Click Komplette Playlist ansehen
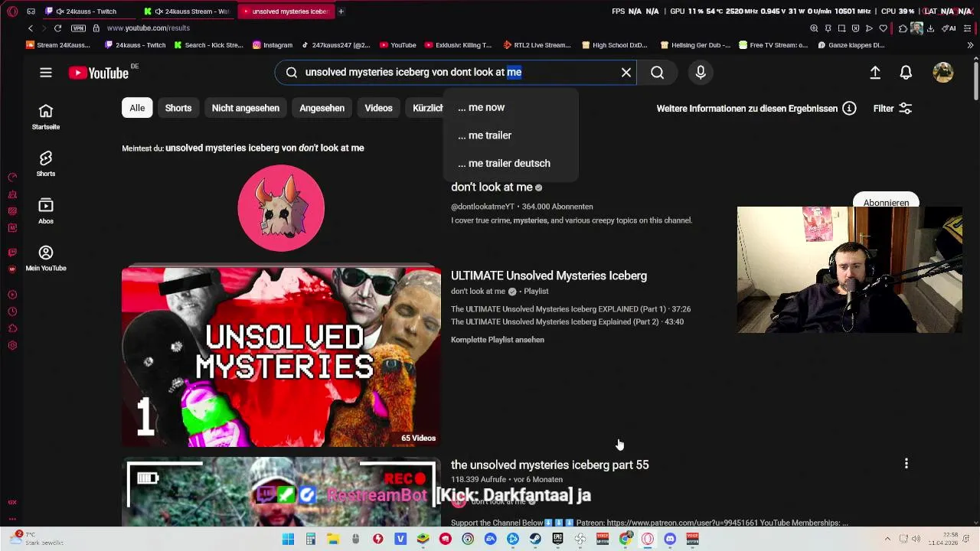The height and width of the screenshot is (551, 980). pyautogui.click(x=498, y=340)
